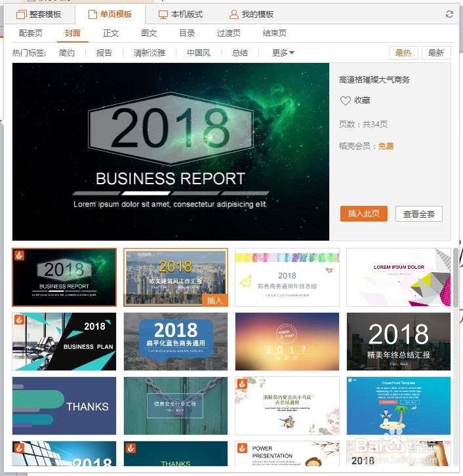Click 免费 membership price text
The width and height of the screenshot is (463, 476).
[386, 146]
